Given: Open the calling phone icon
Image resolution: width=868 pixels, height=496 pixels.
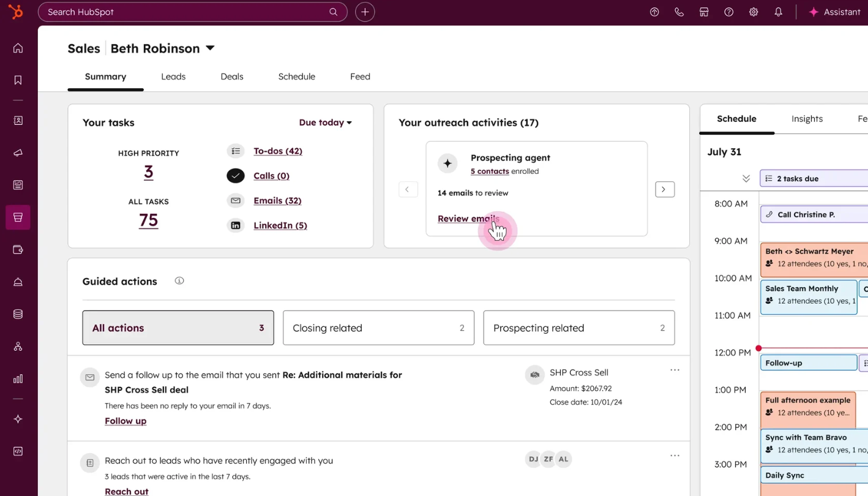Looking at the screenshot, I should pos(679,12).
